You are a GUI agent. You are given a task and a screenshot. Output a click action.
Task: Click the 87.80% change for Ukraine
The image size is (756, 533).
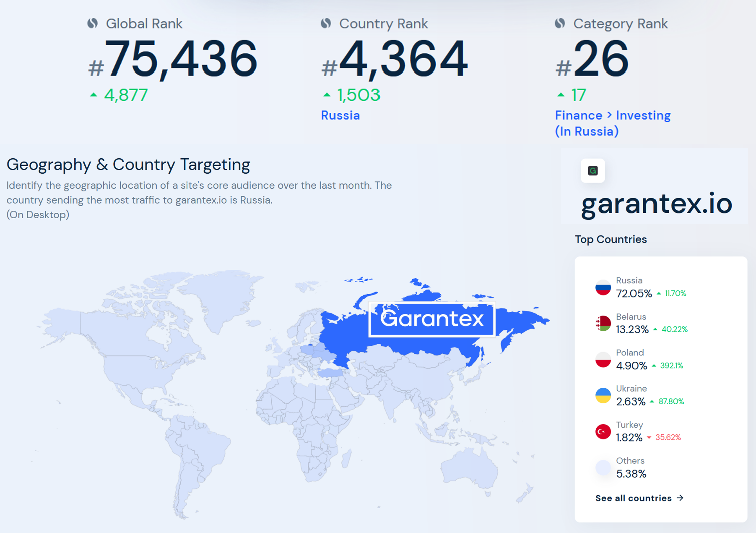671,402
